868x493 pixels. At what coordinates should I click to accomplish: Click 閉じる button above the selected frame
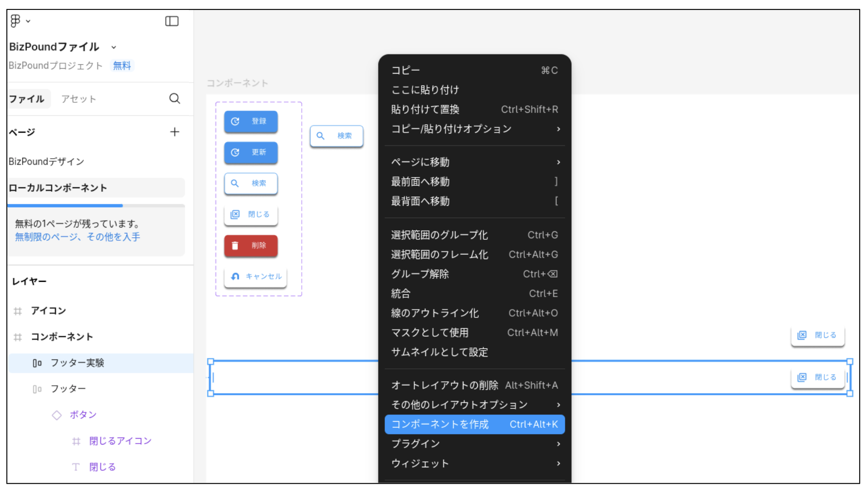point(817,335)
